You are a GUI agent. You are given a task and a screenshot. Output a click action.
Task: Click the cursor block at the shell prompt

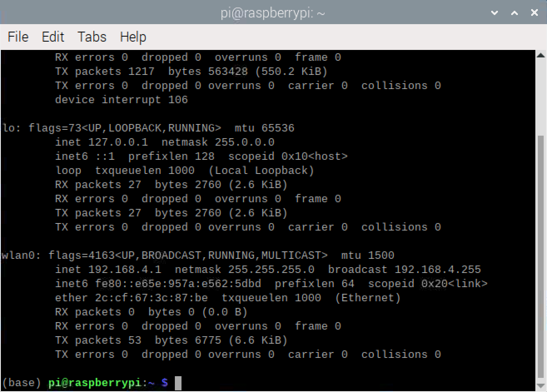[x=178, y=383]
